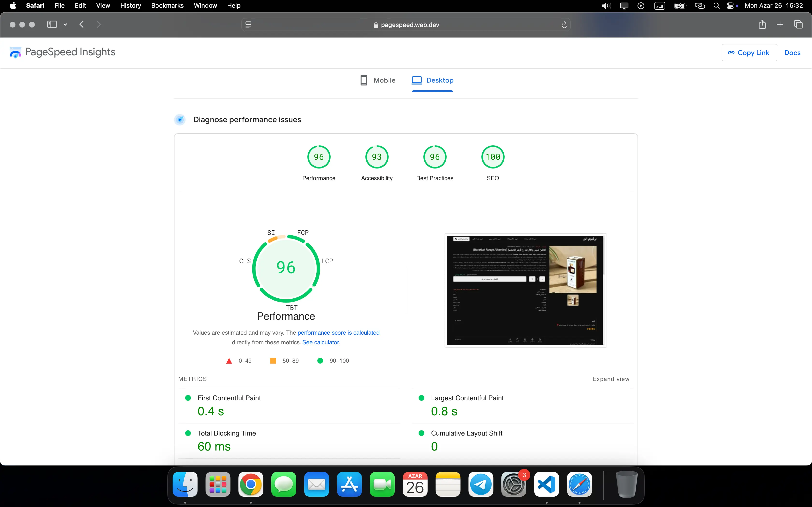Click the First Contentful Paint green indicator
Screen dimensions: 812x507
coord(188,398)
